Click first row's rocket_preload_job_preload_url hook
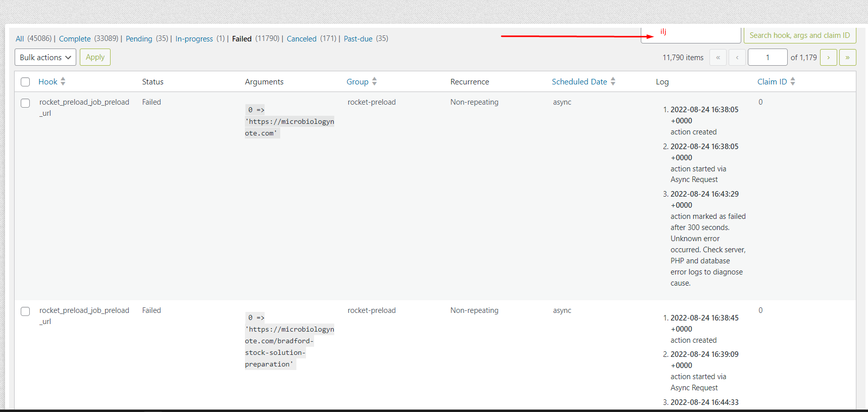The width and height of the screenshot is (868, 412). click(84, 108)
